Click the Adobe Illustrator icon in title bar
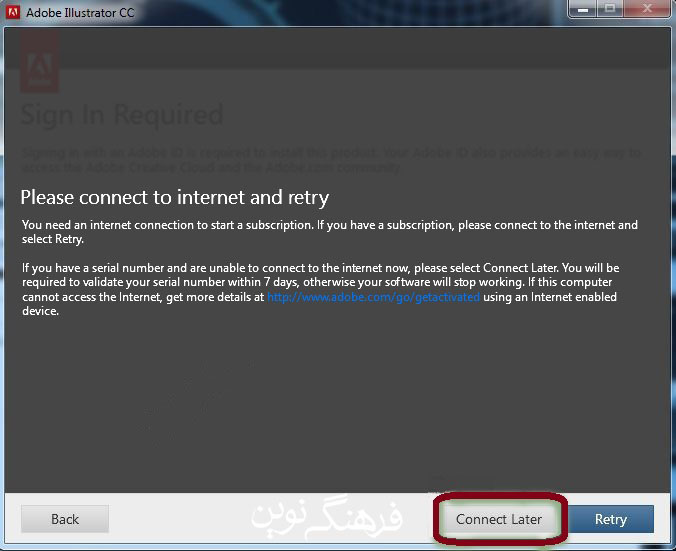The image size is (676, 551). tap(13, 12)
